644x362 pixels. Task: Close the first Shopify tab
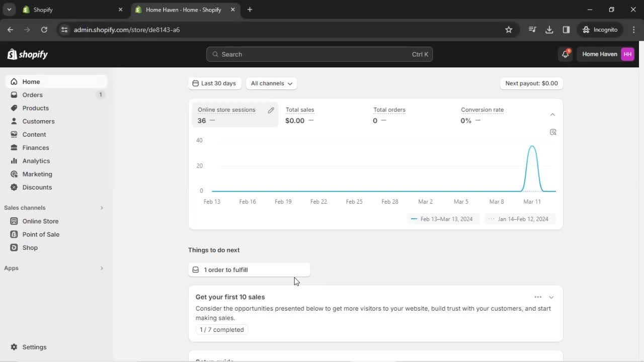pyautogui.click(x=120, y=10)
